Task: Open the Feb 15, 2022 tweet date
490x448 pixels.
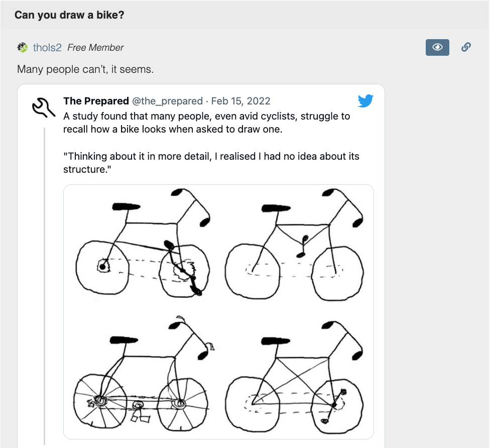Action: click(240, 101)
